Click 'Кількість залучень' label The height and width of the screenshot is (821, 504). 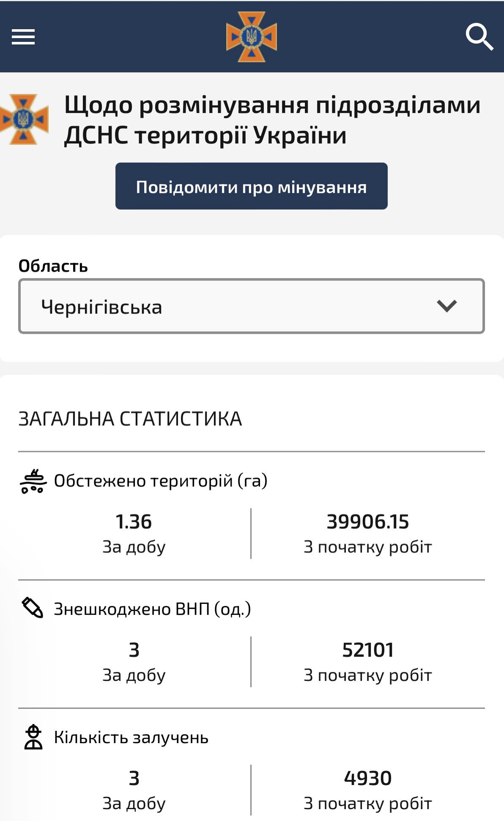pyautogui.click(x=131, y=738)
